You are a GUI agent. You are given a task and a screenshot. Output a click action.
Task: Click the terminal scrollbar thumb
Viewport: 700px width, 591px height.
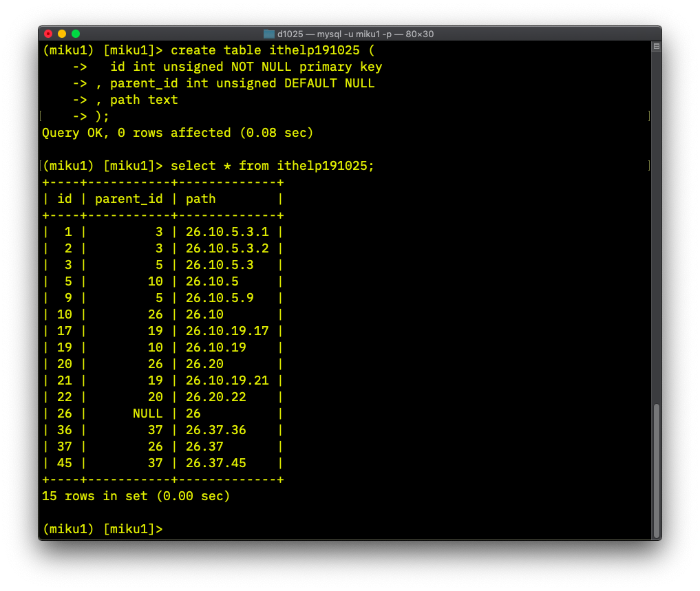pyautogui.click(x=656, y=471)
